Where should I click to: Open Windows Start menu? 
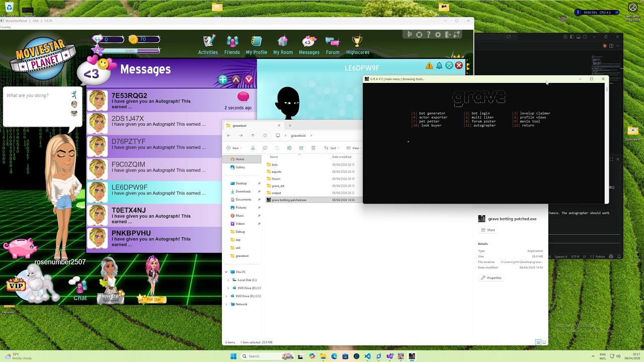click(233, 356)
